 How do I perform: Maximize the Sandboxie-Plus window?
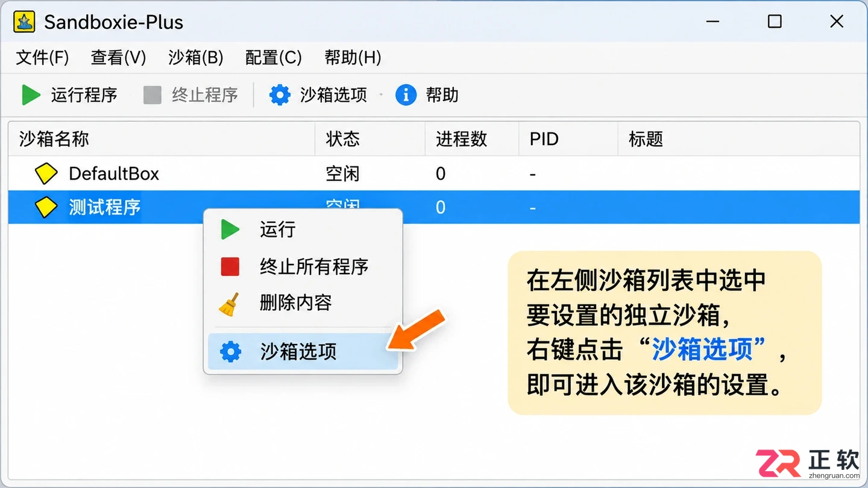point(775,22)
